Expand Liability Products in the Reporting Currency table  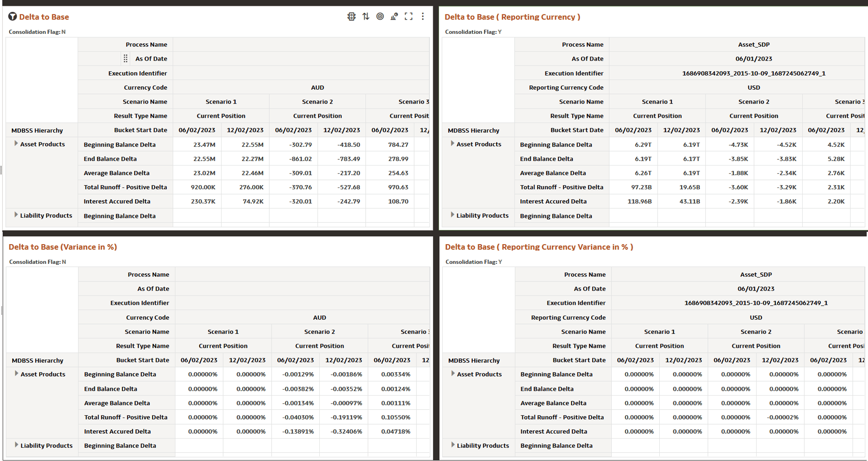click(452, 215)
